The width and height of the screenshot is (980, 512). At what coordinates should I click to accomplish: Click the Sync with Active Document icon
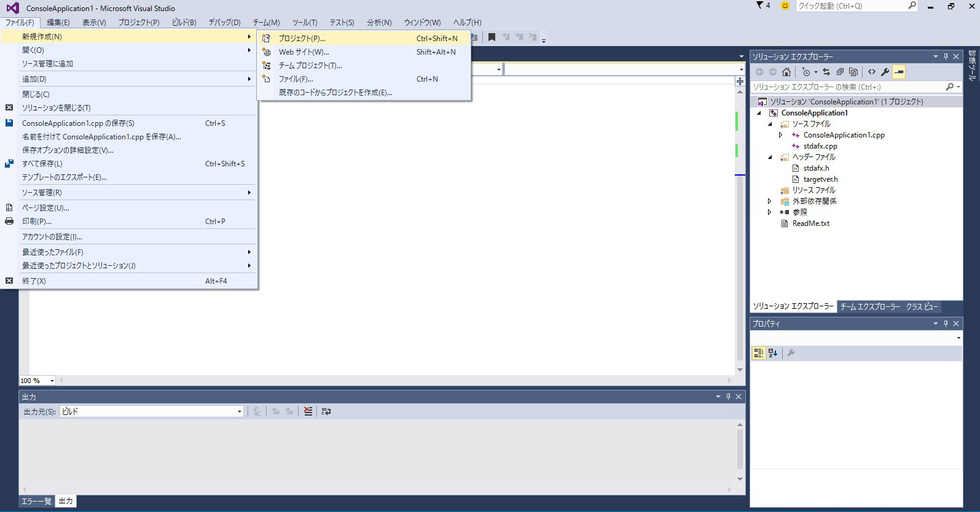826,72
